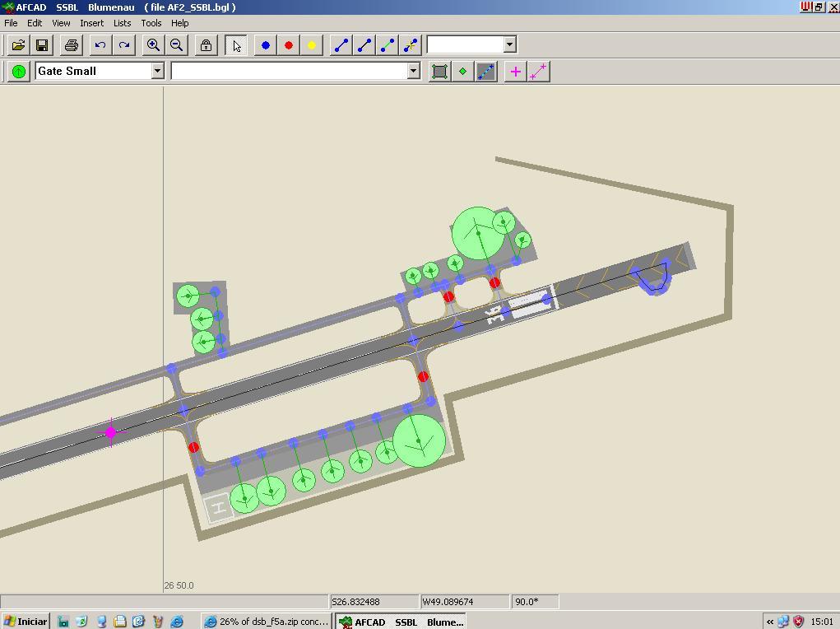
Task: Switch to dsb_f5a.zip download taskbar button
Action: (x=267, y=622)
